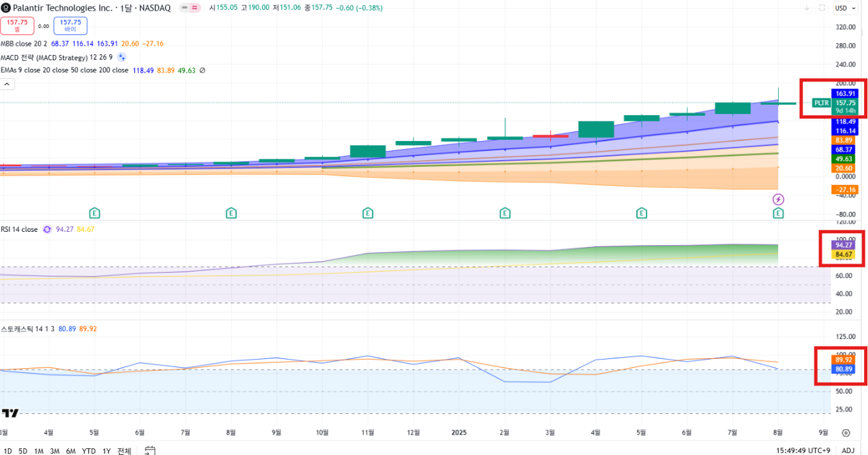
Task: Select the MBB close 20 2 indicator legend
Action: pyautogui.click(x=24, y=44)
